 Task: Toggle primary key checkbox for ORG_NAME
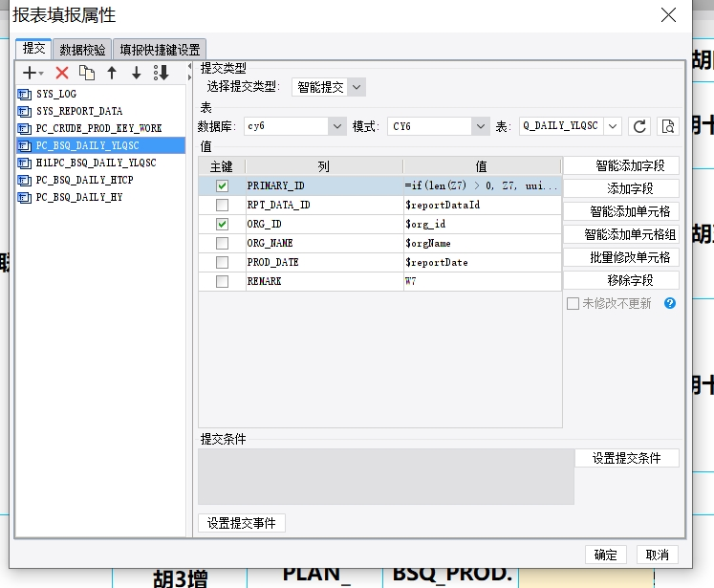click(222, 243)
